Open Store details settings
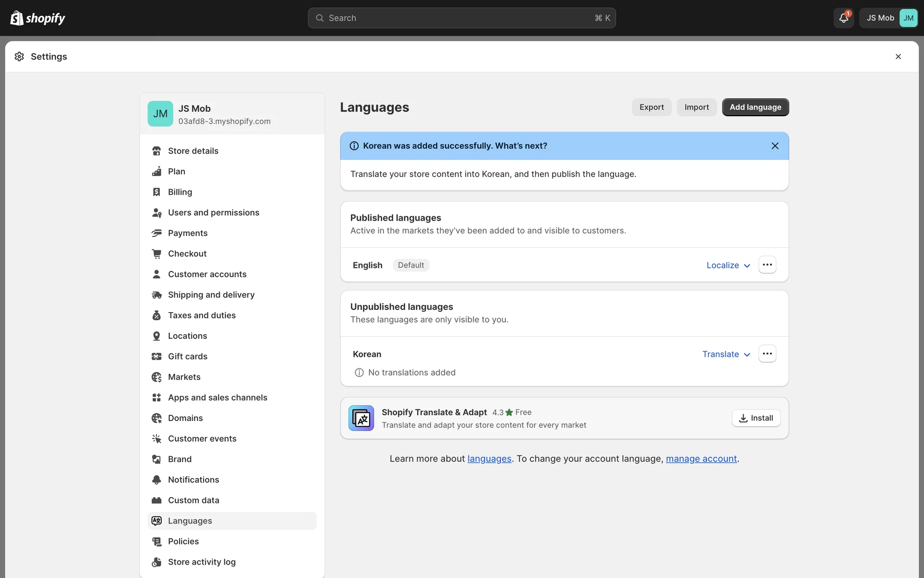 pyautogui.click(x=193, y=151)
